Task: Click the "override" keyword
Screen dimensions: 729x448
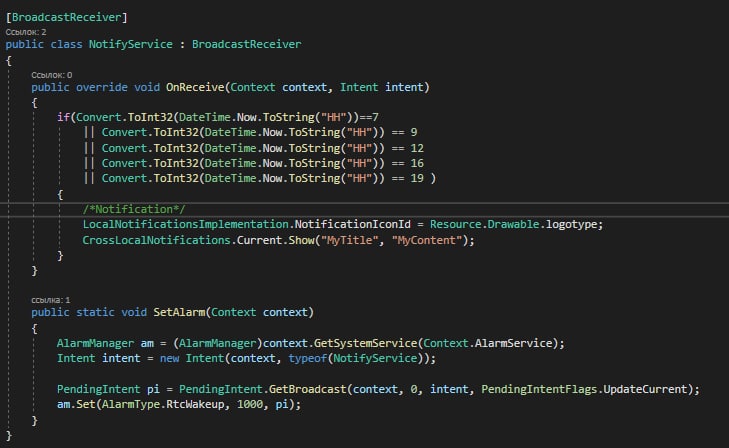Action: point(102,87)
